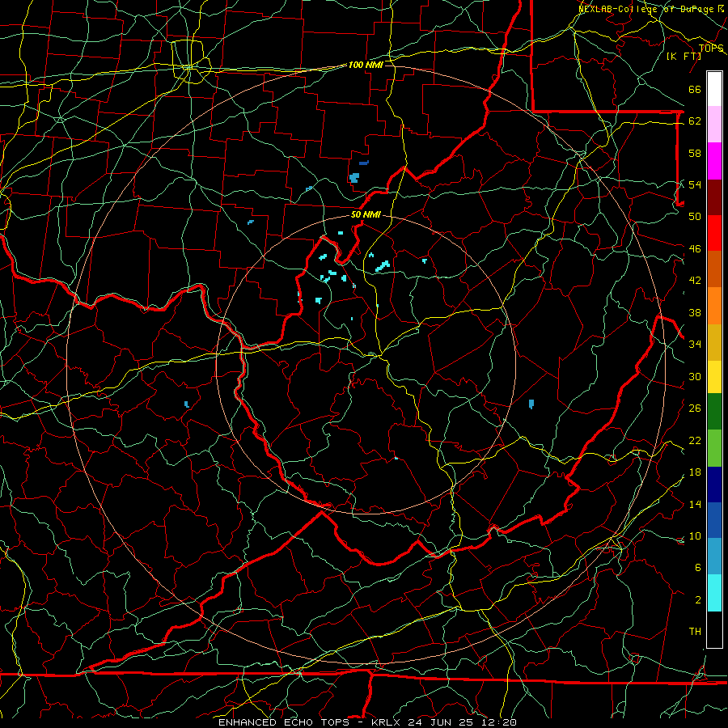Screen dimensions: 728x728
Task: Click the light pink legend swatch
Action: coord(714,125)
